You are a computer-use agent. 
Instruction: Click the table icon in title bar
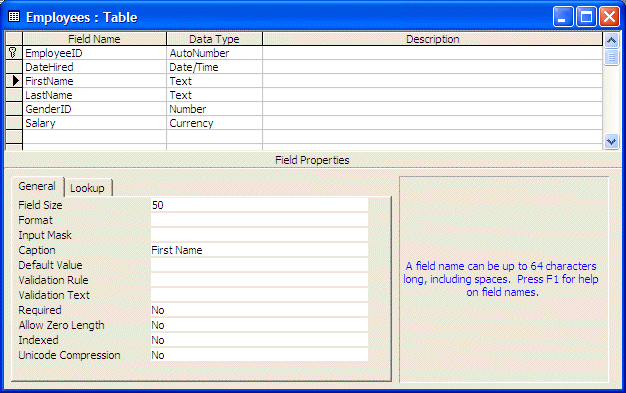click(14, 17)
